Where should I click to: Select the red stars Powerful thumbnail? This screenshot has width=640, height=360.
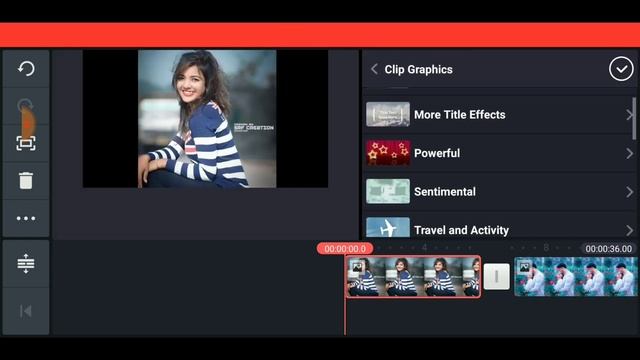pyautogui.click(x=388, y=153)
